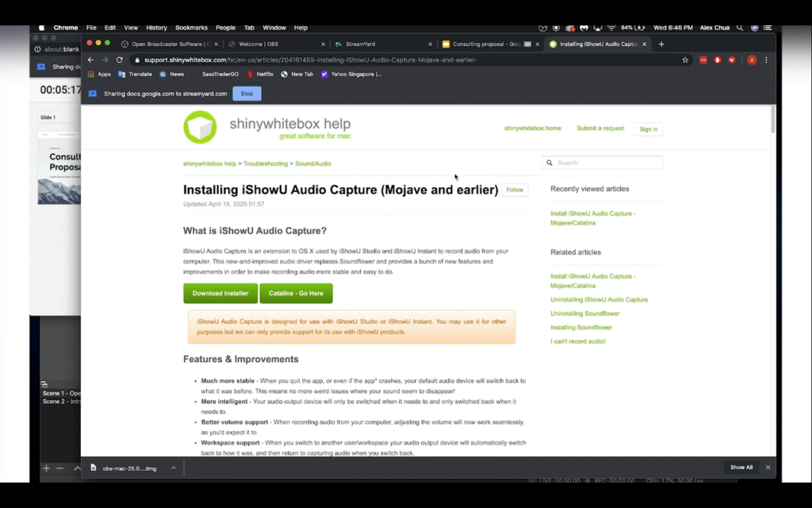Viewport: 812px width, 508px height.
Task: Go to shinywhitebox home link
Action: [532, 129]
